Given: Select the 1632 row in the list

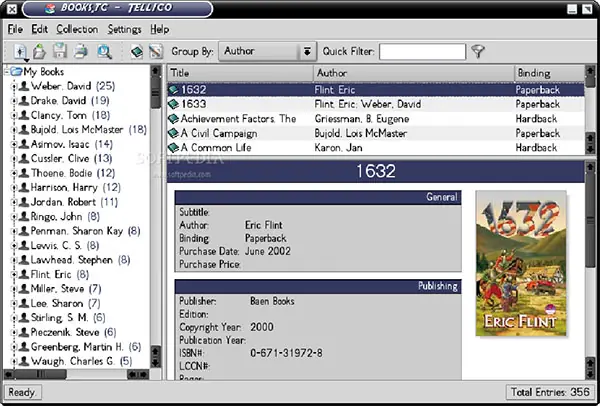Looking at the screenshot, I should point(376,90).
